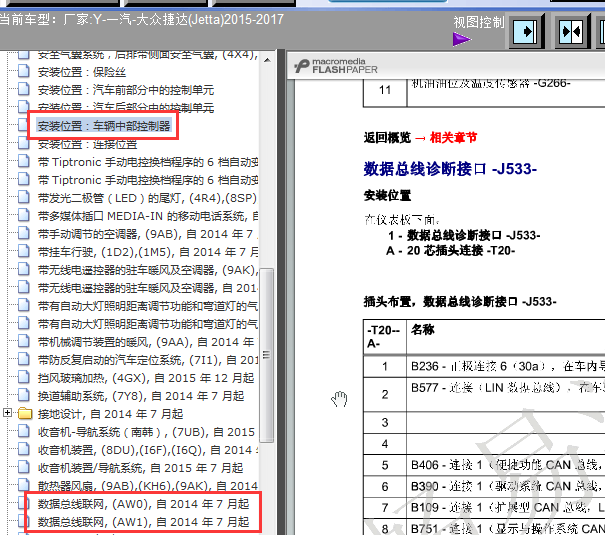Open first Tiptronic 6 档自动变速箱 entry

pos(148,162)
